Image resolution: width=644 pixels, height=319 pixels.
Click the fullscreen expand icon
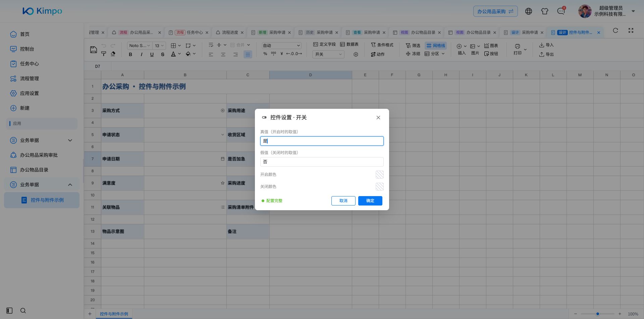631,30
